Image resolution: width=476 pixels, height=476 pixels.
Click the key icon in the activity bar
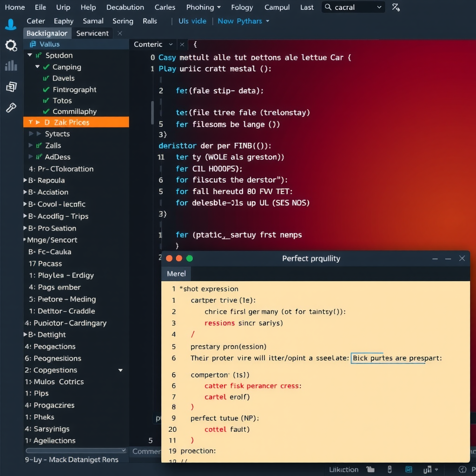[x=11, y=108]
